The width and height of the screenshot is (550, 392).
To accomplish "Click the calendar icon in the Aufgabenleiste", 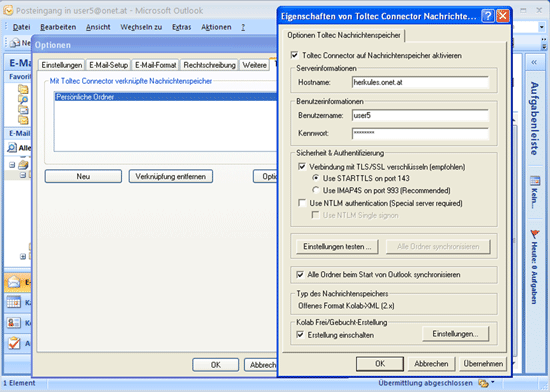I will tap(535, 181).
